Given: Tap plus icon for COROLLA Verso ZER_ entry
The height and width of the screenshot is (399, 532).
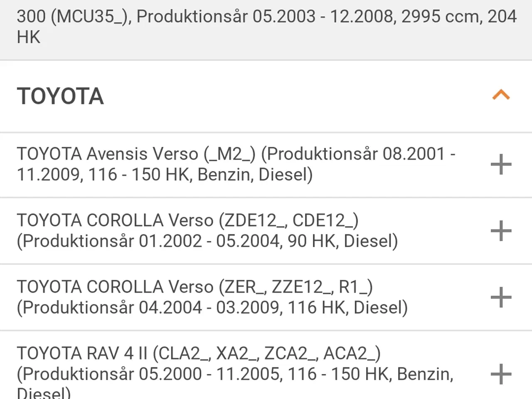Looking at the screenshot, I should 501,298.
